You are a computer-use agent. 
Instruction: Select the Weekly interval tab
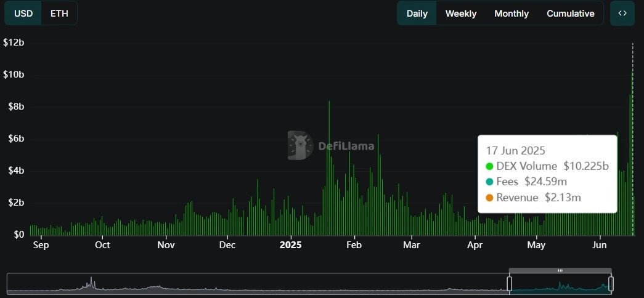tap(461, 14)
